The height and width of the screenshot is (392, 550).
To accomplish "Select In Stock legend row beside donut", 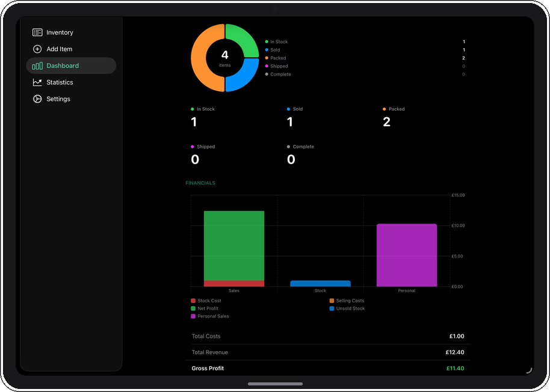I will click(365, 41).
